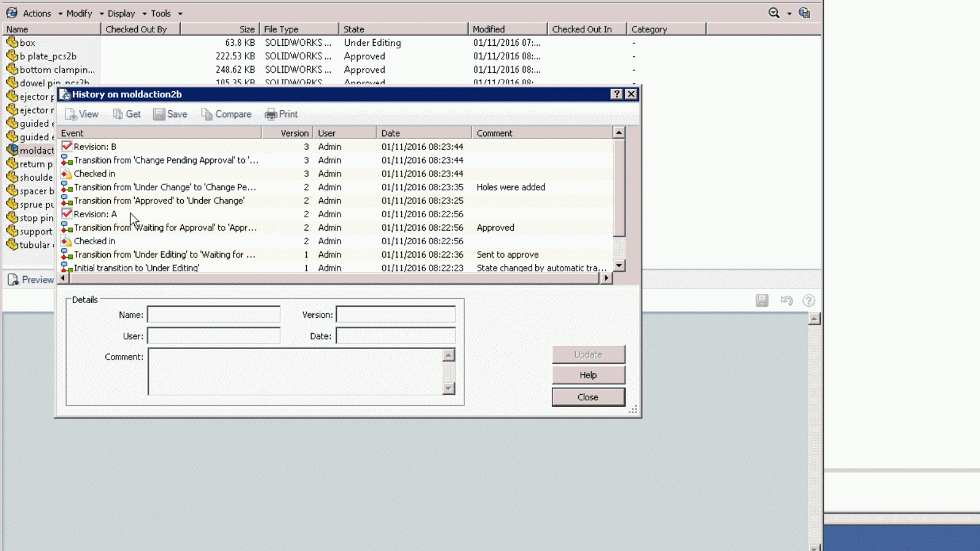Open the Actions dropdown arrow

click(x=59, y=13)
